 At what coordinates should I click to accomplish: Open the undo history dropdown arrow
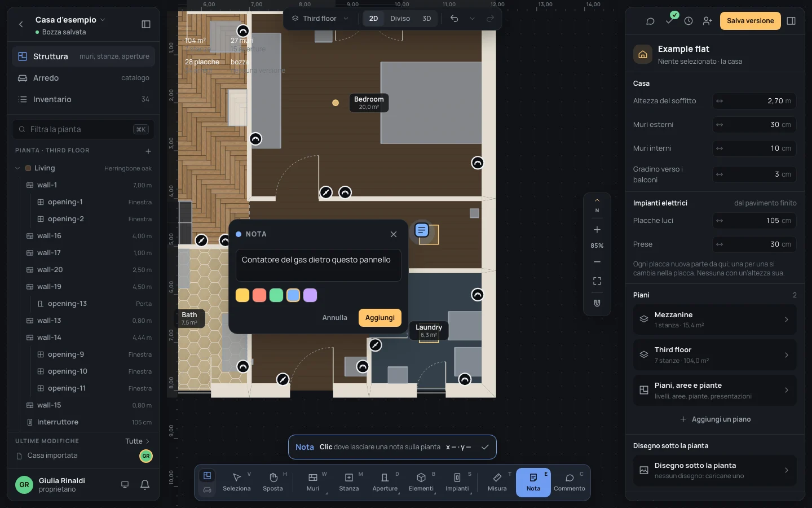coord(473,19)
